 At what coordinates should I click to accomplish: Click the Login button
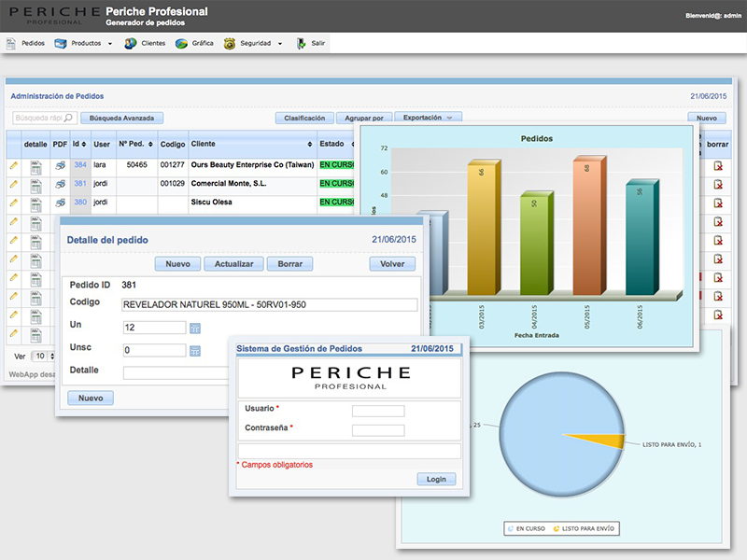pos(436,479)
